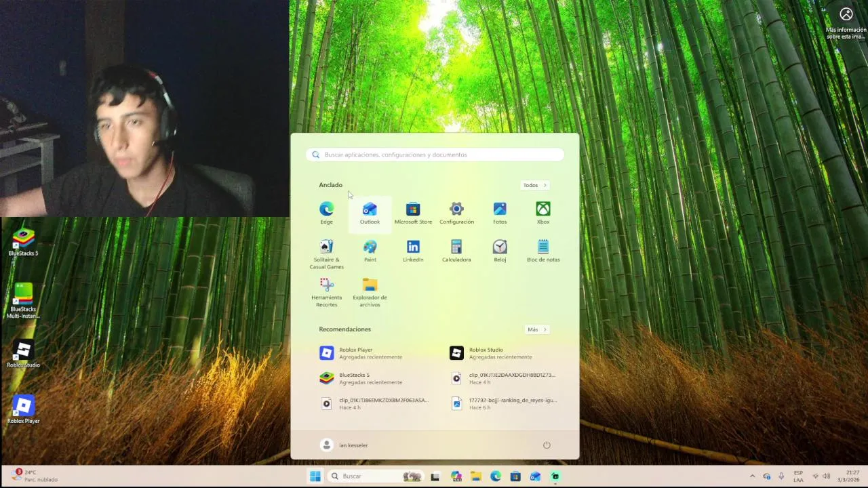Click the Start menu search field
The height and width of the screenshot is (488, 868).
435,155
